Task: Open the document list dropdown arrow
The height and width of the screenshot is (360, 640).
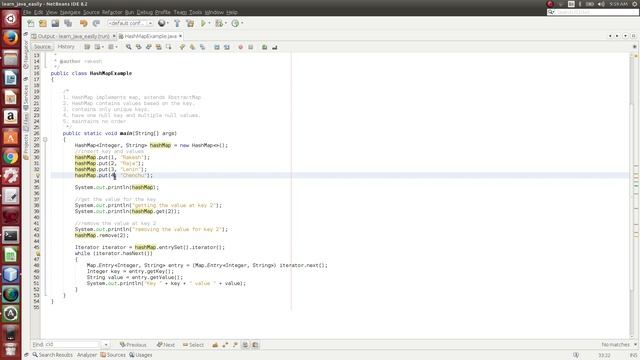Action: point(625,36)
